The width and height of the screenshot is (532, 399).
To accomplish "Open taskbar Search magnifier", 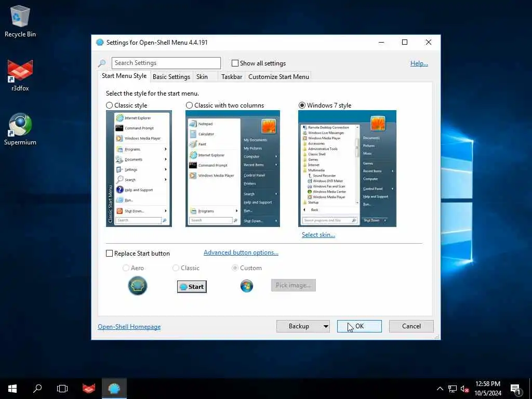I will coord(37,389).
